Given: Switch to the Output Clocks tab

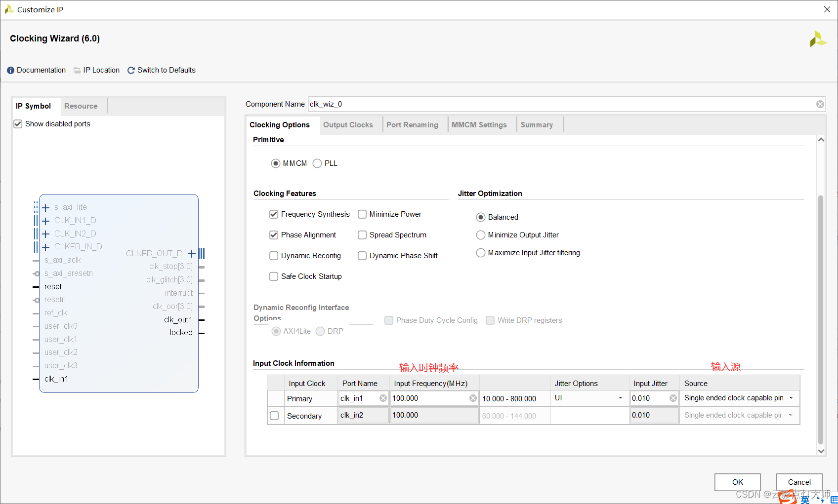Looking at the screenshot, I should tap(348, 125).
